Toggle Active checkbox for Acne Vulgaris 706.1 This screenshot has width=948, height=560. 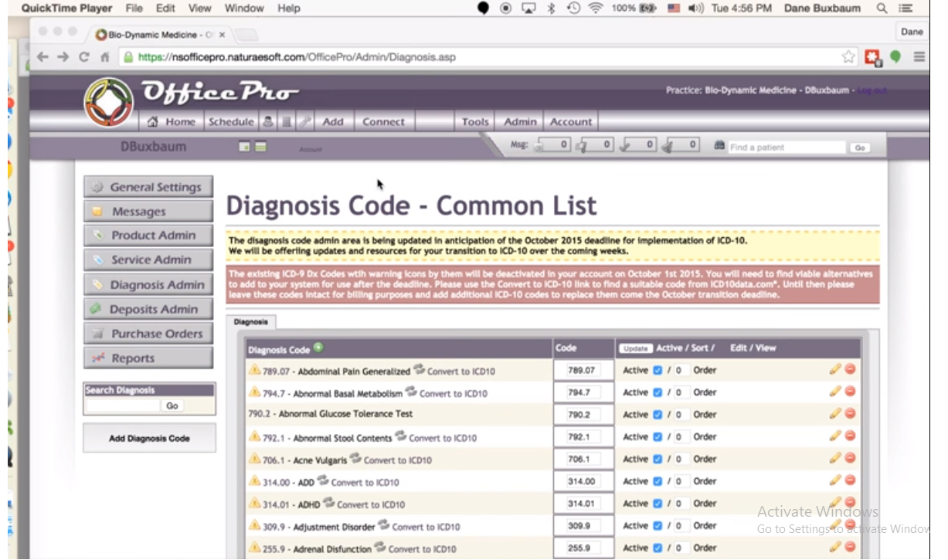point(658,459)
